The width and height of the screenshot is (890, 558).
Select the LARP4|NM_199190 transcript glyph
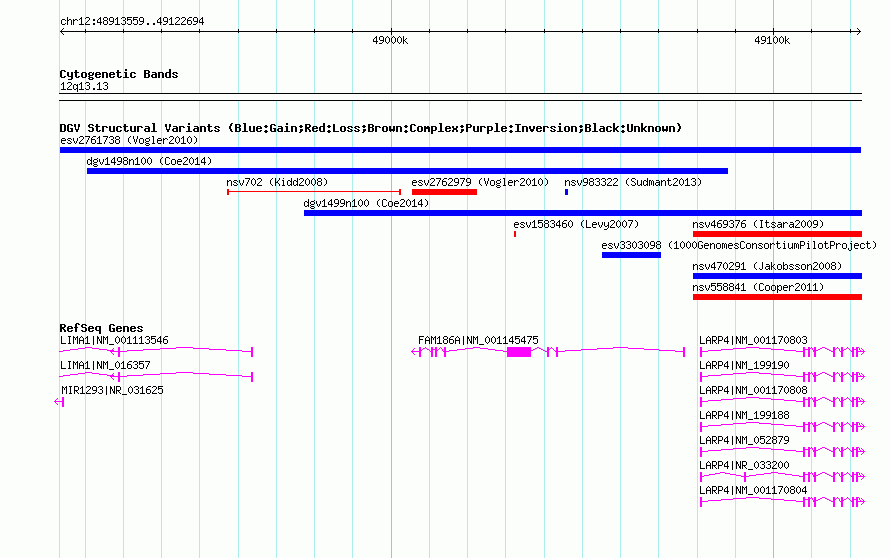(x=782, y=377)
